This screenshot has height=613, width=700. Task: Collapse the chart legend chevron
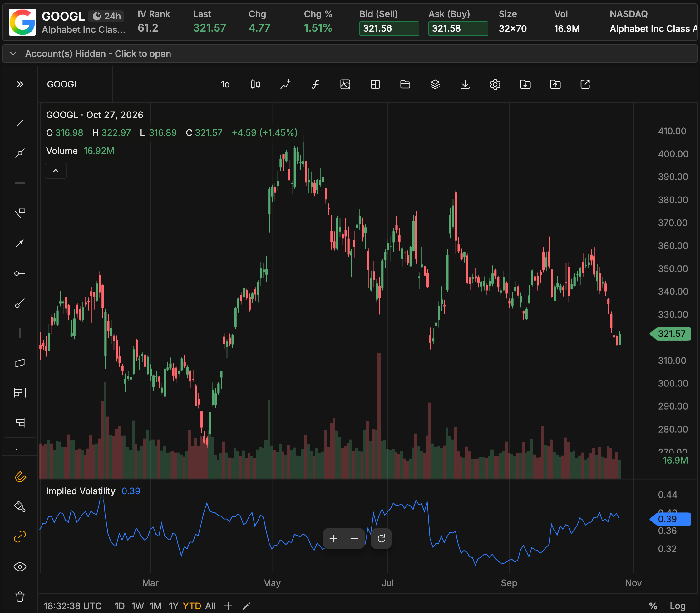[56, 171]
